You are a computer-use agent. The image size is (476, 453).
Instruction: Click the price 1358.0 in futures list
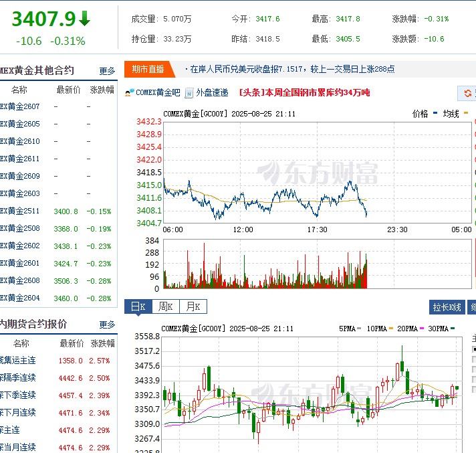[70, 361]
